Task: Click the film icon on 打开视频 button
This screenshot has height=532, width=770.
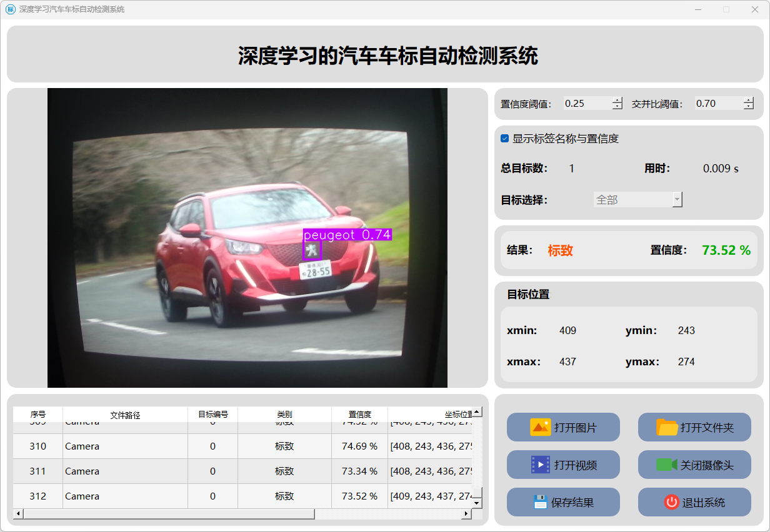Action: pos(540,465)
